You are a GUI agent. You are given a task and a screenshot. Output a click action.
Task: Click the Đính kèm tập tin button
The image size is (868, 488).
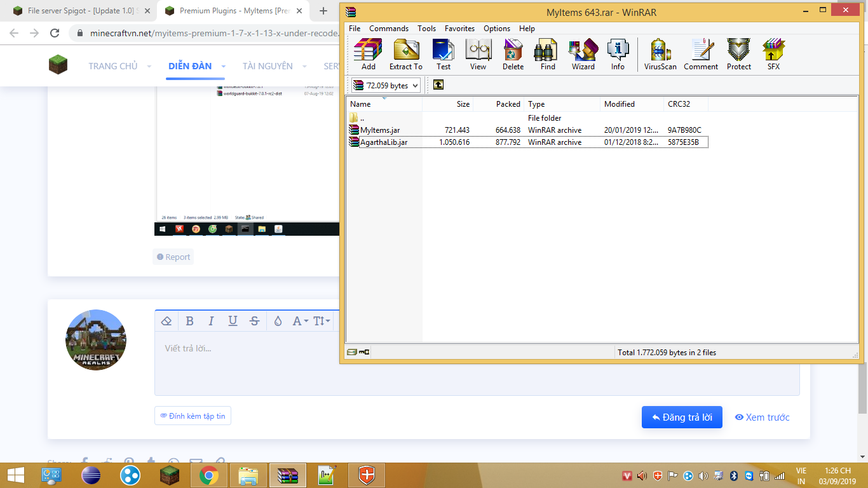pyautogui.click(x=193, y=416)
